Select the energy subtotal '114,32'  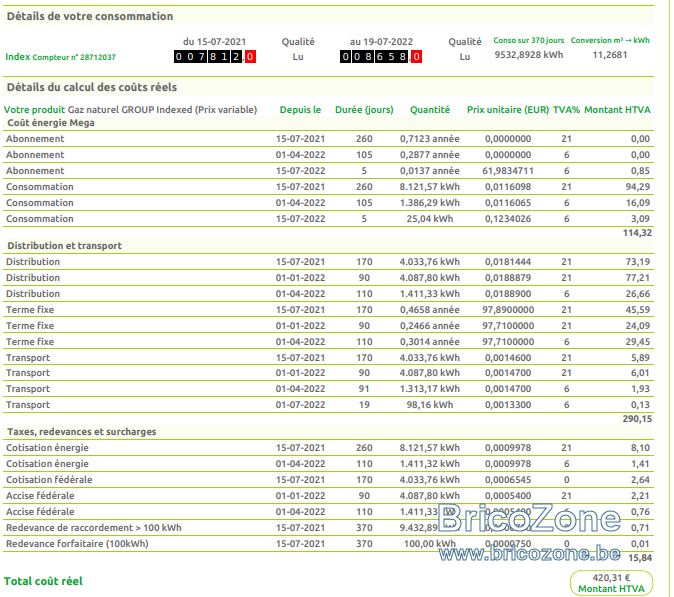[637, 233]
